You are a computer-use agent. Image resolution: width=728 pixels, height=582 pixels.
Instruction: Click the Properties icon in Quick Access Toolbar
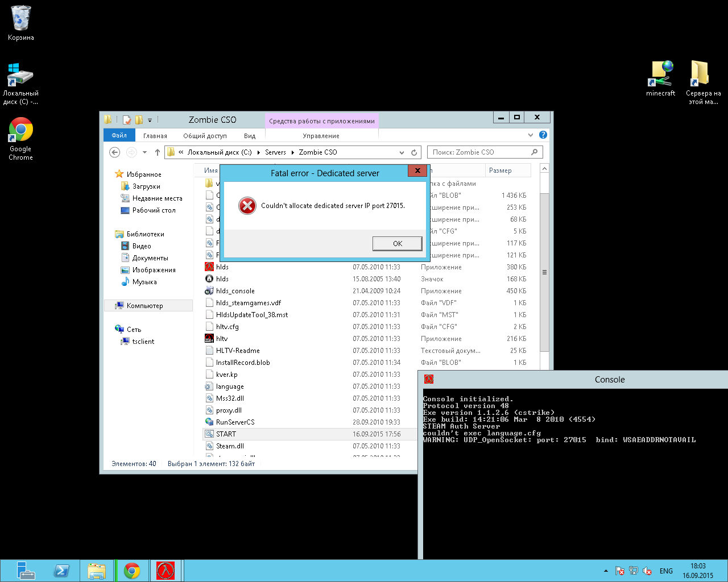(x=127, y=120)
